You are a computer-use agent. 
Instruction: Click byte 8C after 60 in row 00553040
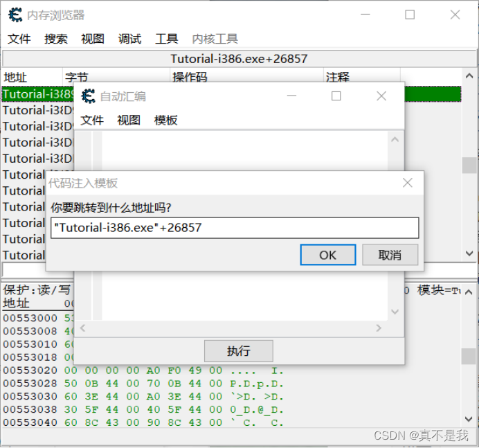coord(91,422)
